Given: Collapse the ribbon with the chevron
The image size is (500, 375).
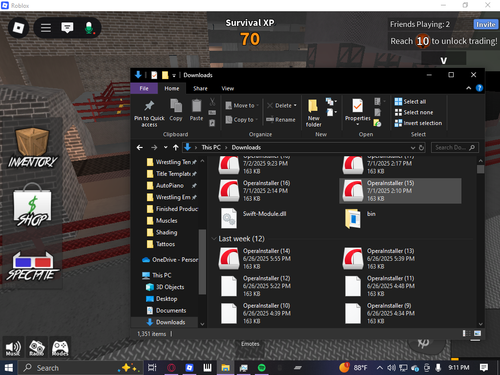Looking at the screenshot, I should tap(468, 88).
